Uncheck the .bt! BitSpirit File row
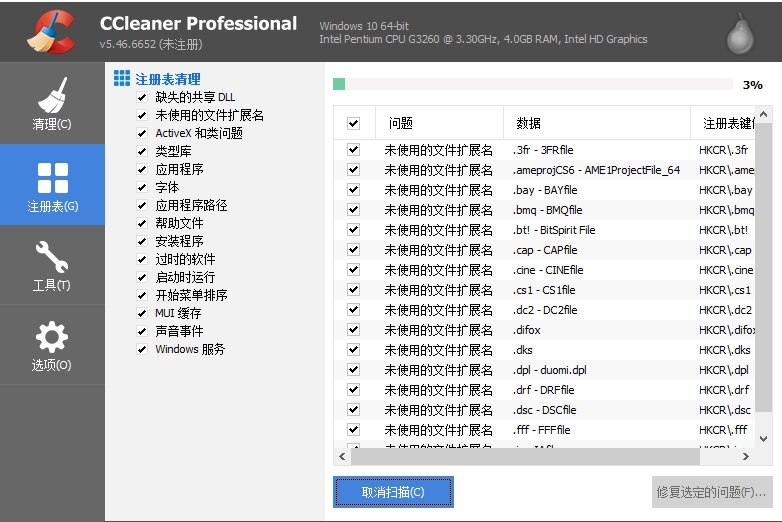The height and width of the screenshot is (522, 782). (353, 230)
